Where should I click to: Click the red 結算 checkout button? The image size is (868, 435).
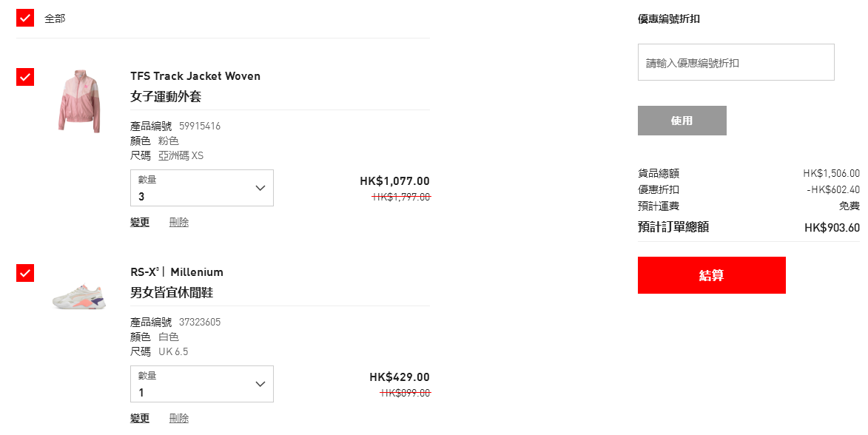711,275
